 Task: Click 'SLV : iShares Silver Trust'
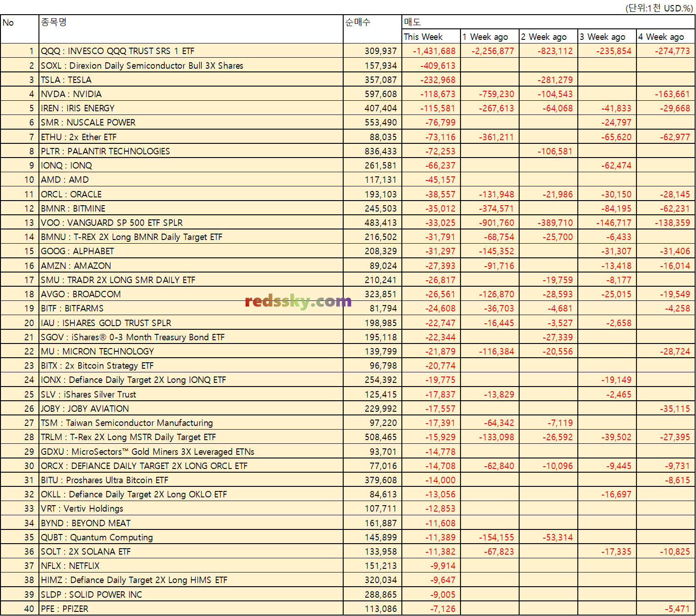pyautogui.click(x=191, y=394)
